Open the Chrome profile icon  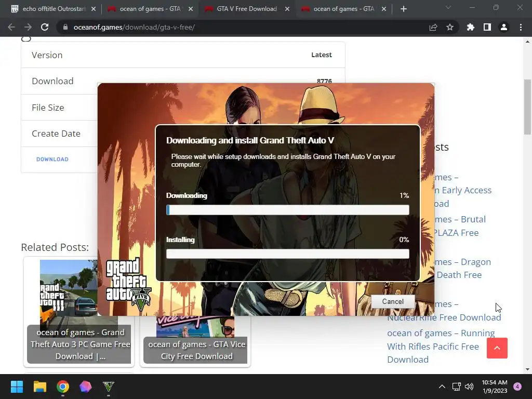[x=504, y=27]
